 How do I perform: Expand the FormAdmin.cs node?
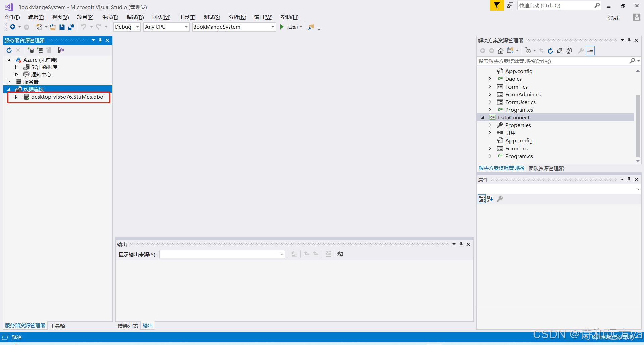[x=490, y=95]
